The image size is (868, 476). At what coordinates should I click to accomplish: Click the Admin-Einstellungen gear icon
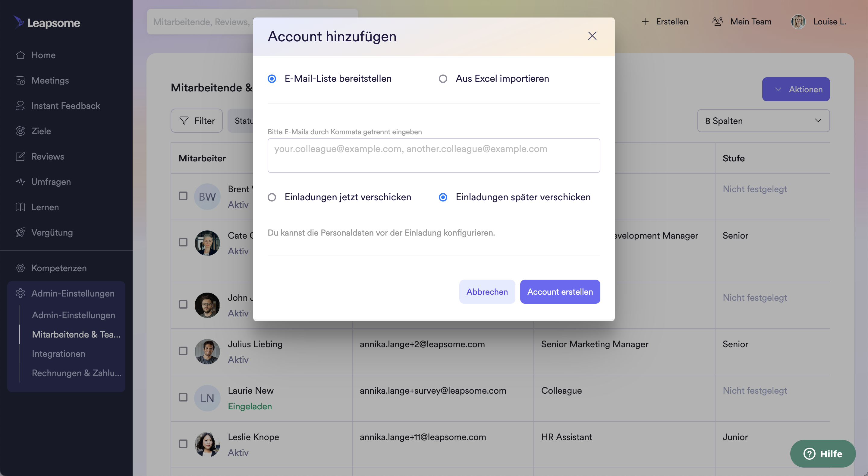point(20,293)
